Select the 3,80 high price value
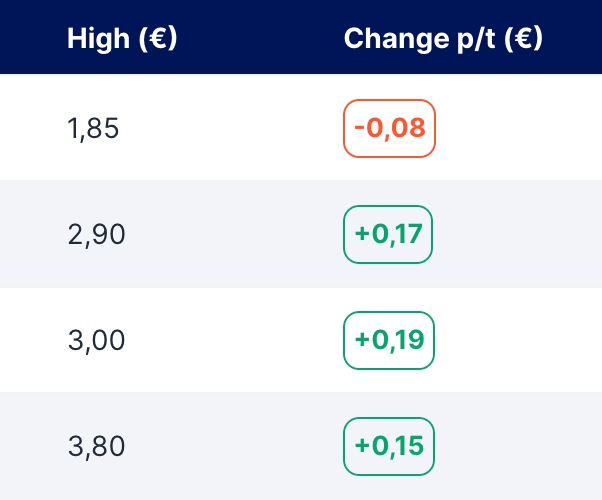Screen dimensions: 602x500 tap(96, 447)
